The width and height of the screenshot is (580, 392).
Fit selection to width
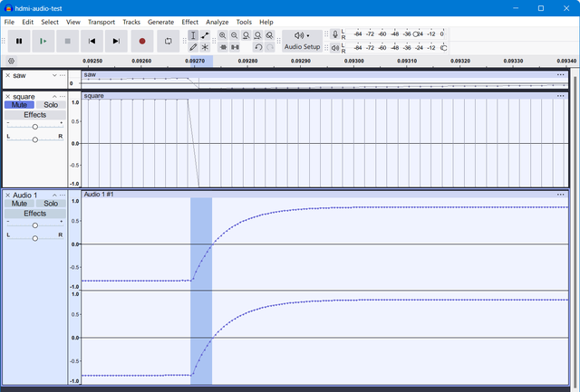click(x=246, y=35)
